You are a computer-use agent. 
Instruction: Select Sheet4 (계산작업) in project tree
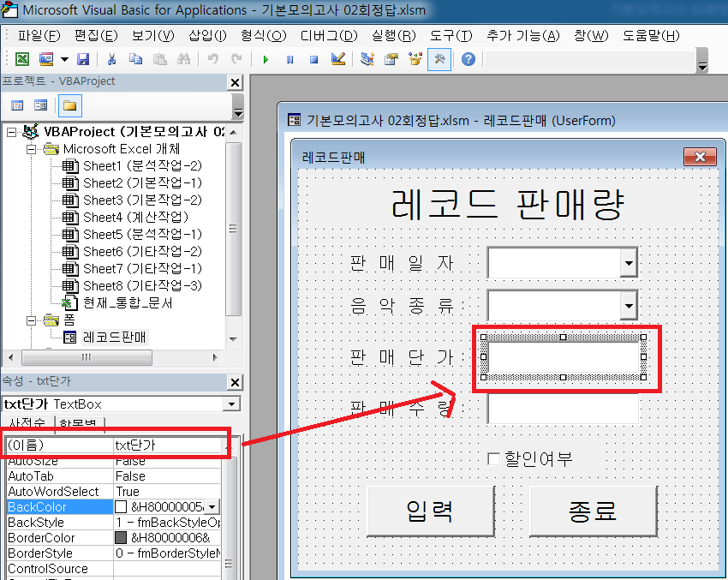tap(135, 217)
